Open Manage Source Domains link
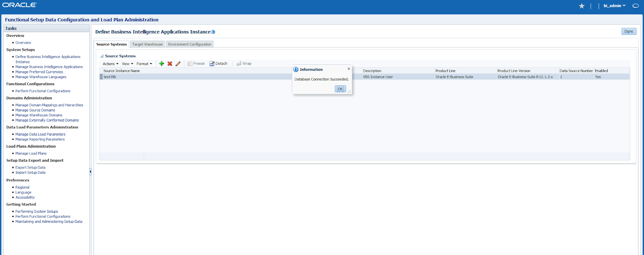 (x=35, y=110)
